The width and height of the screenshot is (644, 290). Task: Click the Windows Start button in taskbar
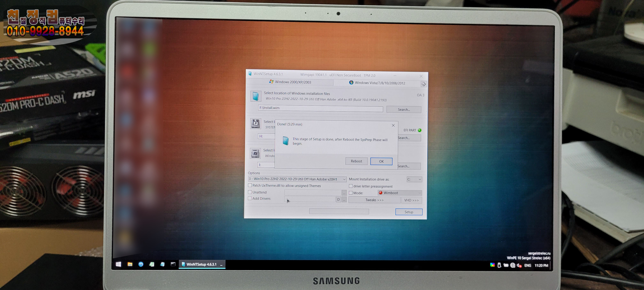click(x=119, y=264)
